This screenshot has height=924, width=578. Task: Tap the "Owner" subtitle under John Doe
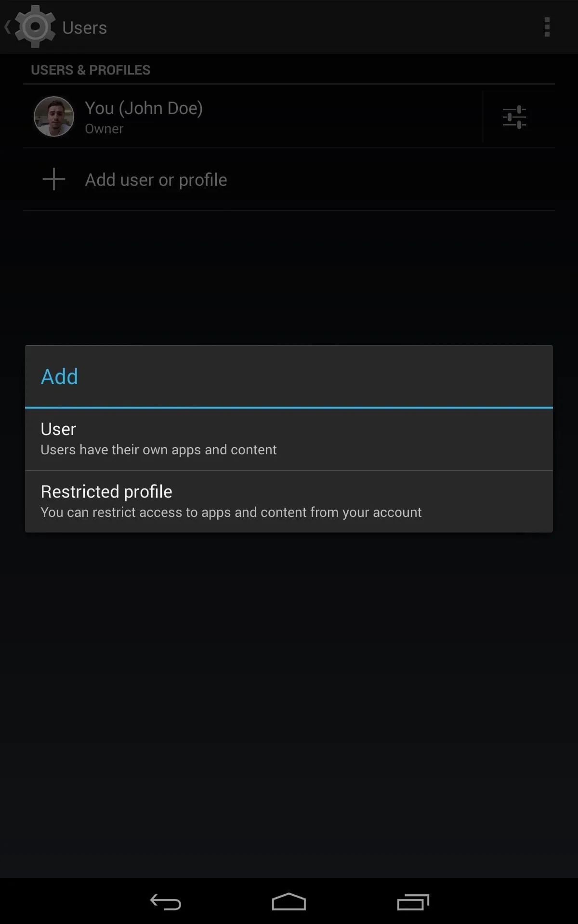(104, 129)
